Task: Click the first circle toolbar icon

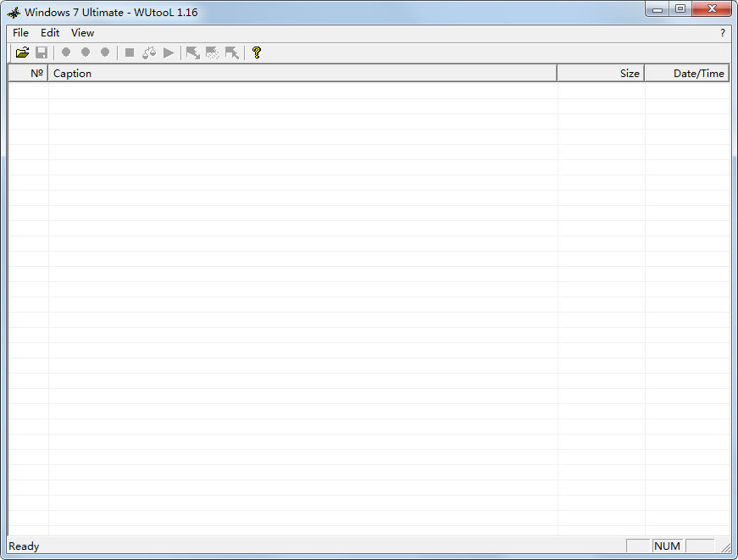Action: tap(66, 53)
